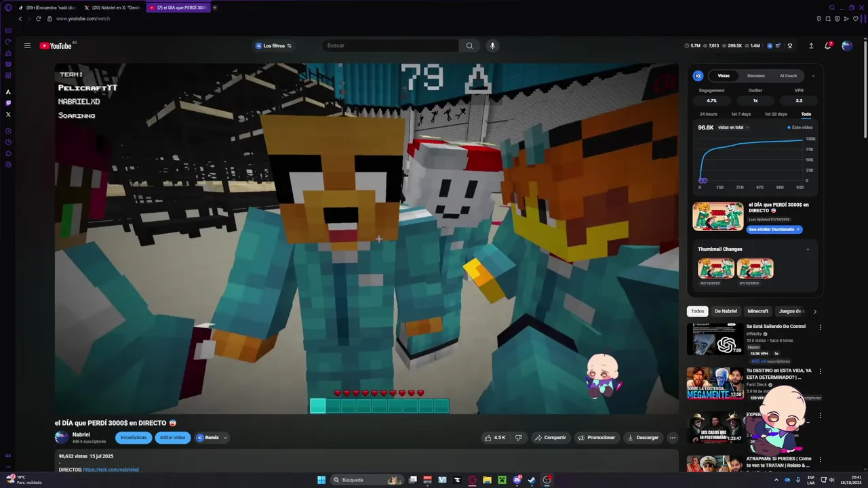This screenshot has height=488, width=868.
Task: Switch to the AI Coach tab
Action: point(788,76)
